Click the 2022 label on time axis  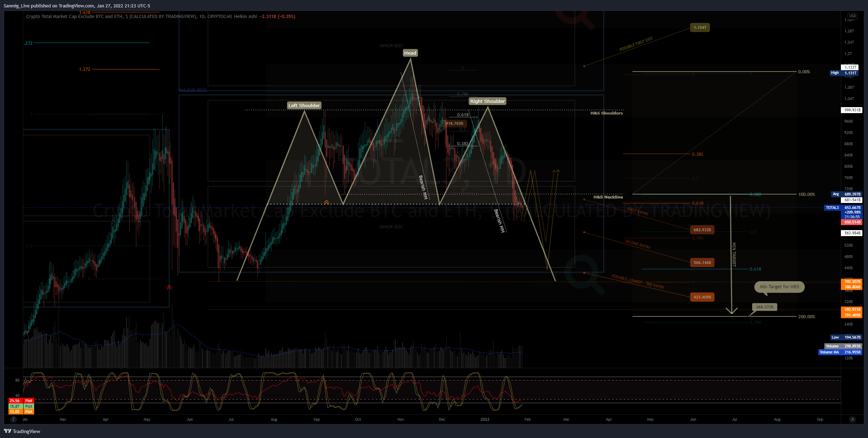pos(485,419)
